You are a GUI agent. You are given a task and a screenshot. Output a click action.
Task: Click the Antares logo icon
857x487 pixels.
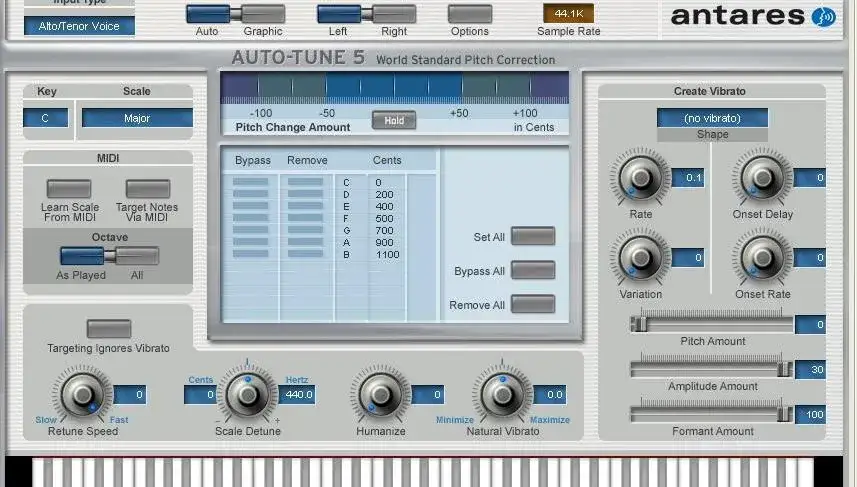click(823, 16)
